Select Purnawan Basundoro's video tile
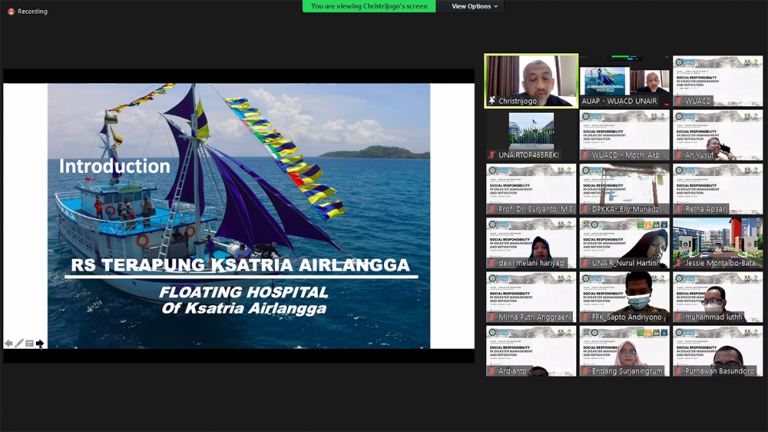 click(x=717, y=350)
